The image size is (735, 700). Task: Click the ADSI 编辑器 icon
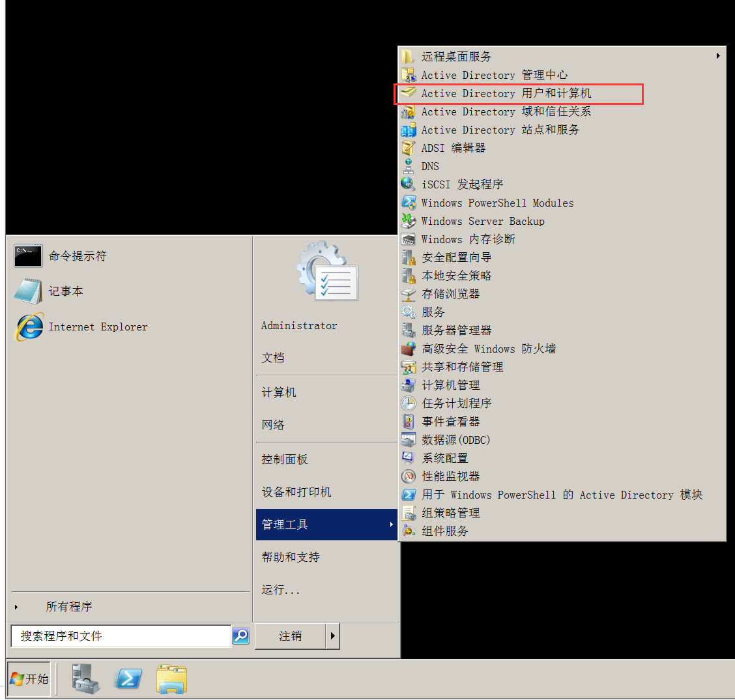409,148
